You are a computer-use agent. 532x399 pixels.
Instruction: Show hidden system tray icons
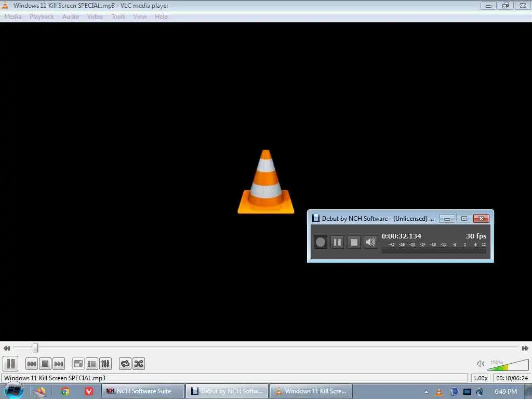coord(426,392)
